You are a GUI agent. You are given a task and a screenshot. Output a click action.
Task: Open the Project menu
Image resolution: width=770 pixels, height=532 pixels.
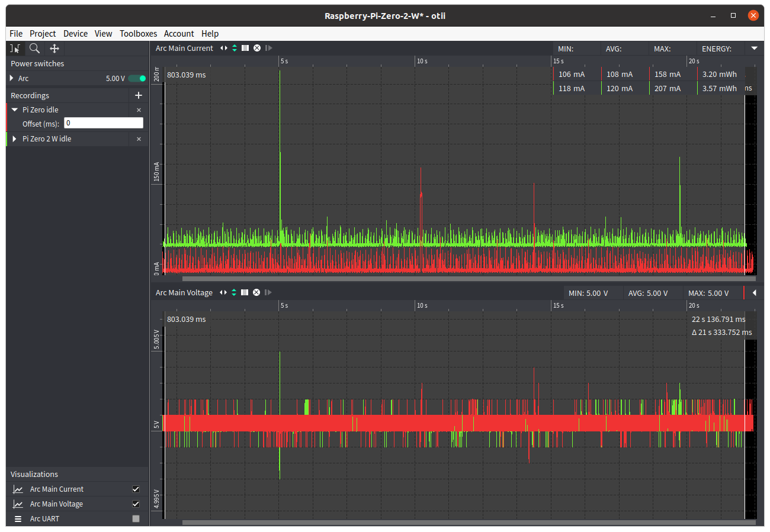point(43,34)
